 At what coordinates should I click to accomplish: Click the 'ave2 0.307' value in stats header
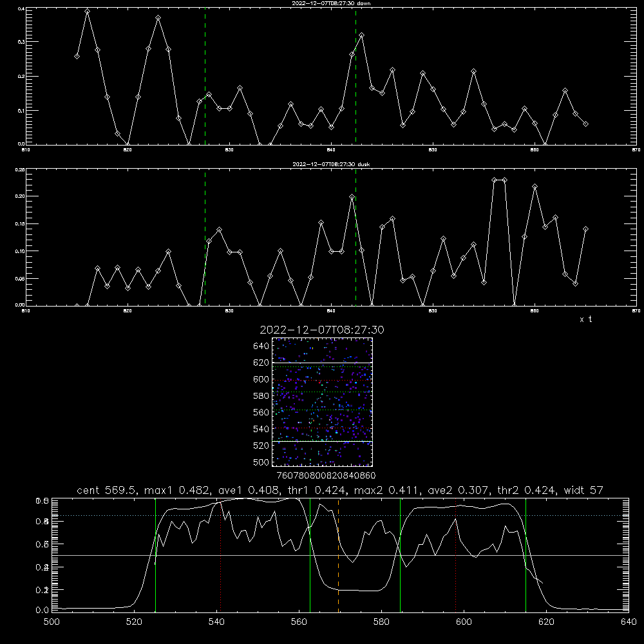tap(456, 490)
